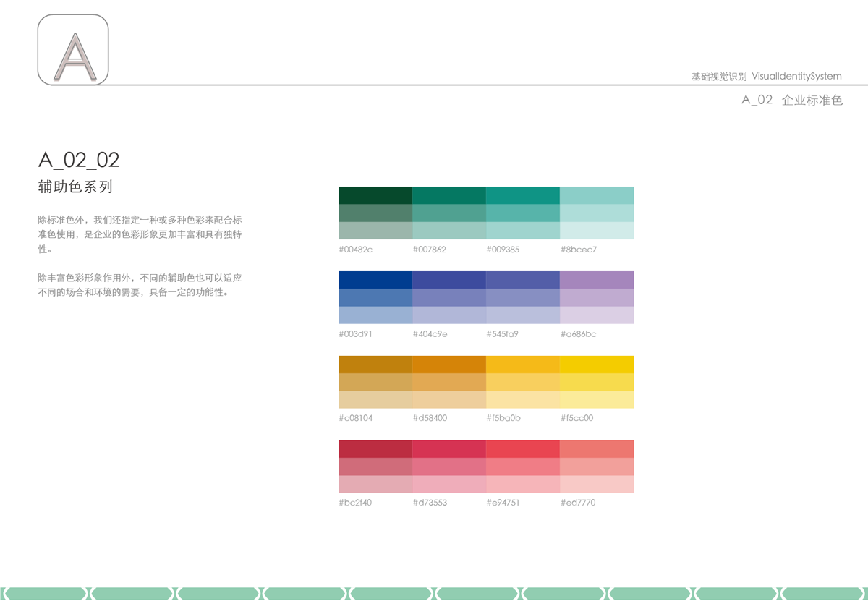Choose the full-strength yellow swatch above #f5cc00
The width and height of the screenshot is (868, 614).
click(x=597, y=364)
